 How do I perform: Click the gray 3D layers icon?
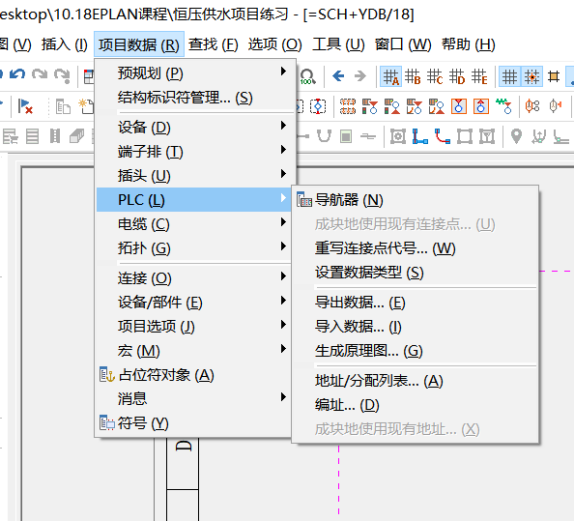click(x=77, y=136)
